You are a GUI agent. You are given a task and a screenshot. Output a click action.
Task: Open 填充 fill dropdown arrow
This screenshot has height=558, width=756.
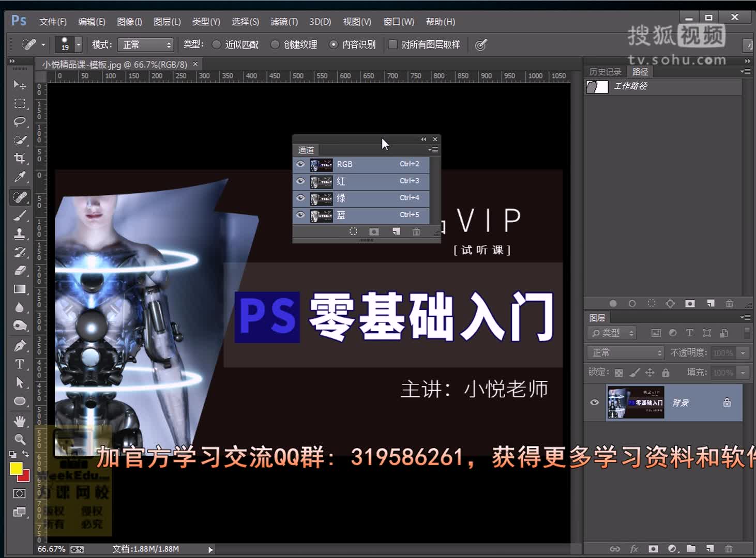743,373
